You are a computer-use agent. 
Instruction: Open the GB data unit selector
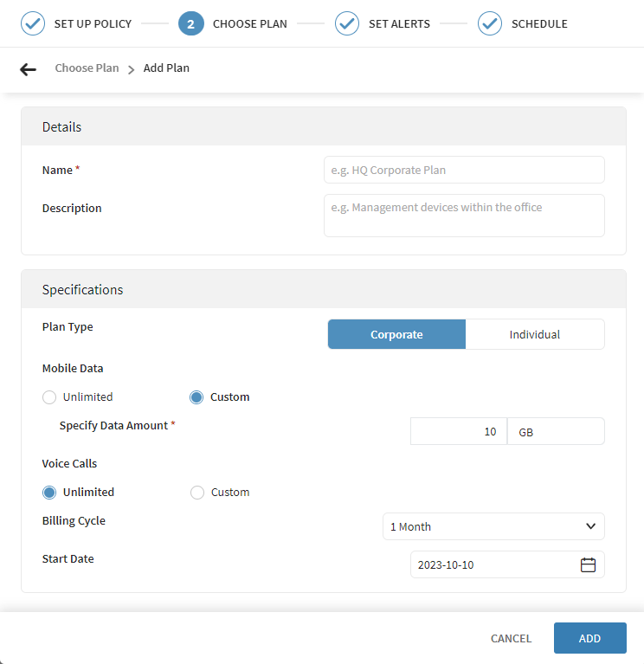click(x=555, y=431)
